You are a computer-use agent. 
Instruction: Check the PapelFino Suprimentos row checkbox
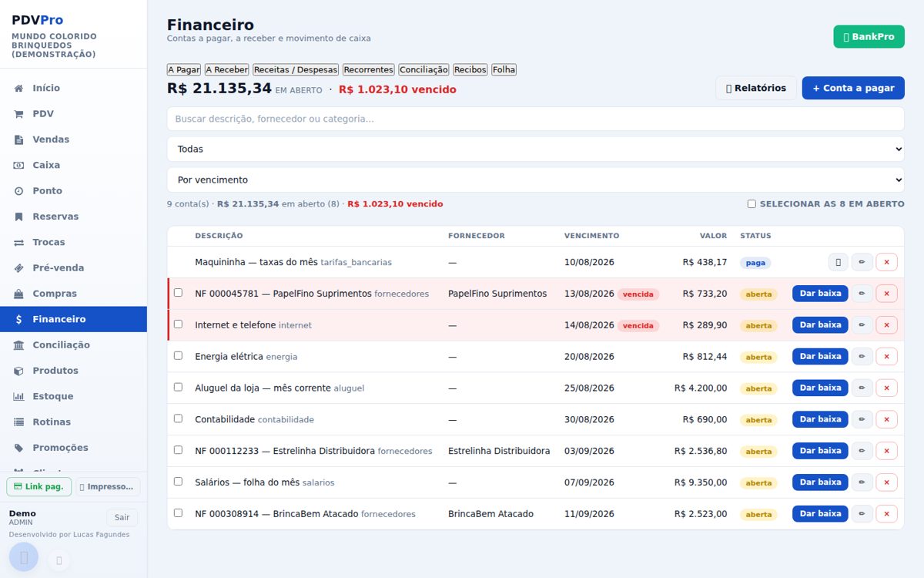[x=178, y=293]
